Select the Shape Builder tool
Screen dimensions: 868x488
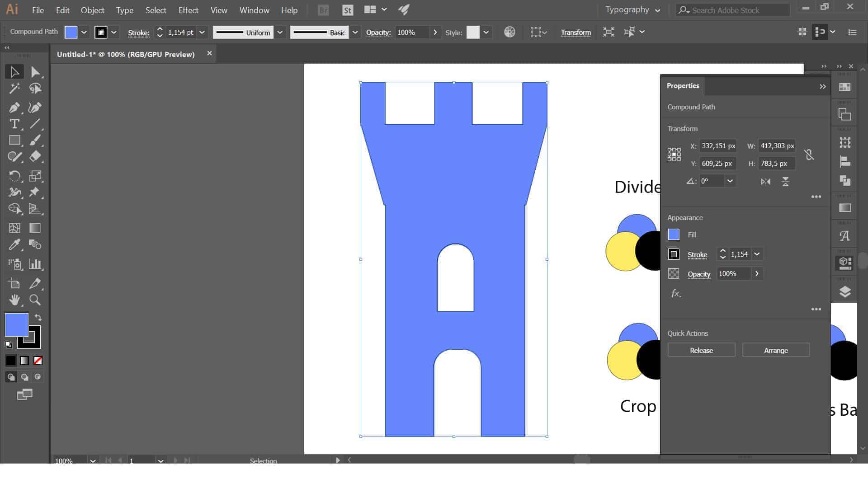click(14, 209)
